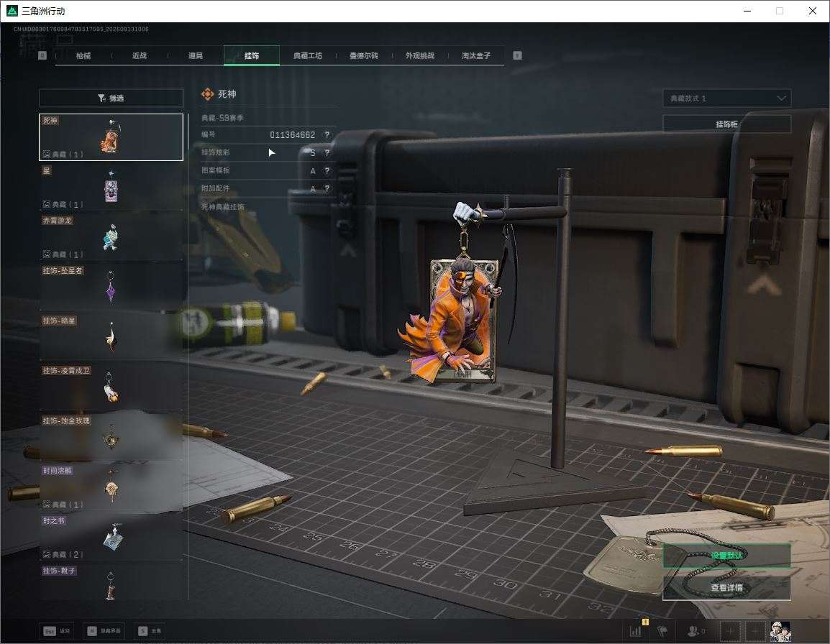Open the 筛选 filter button
This screenshot has width=830, height=644.
[x=111, y=98]
